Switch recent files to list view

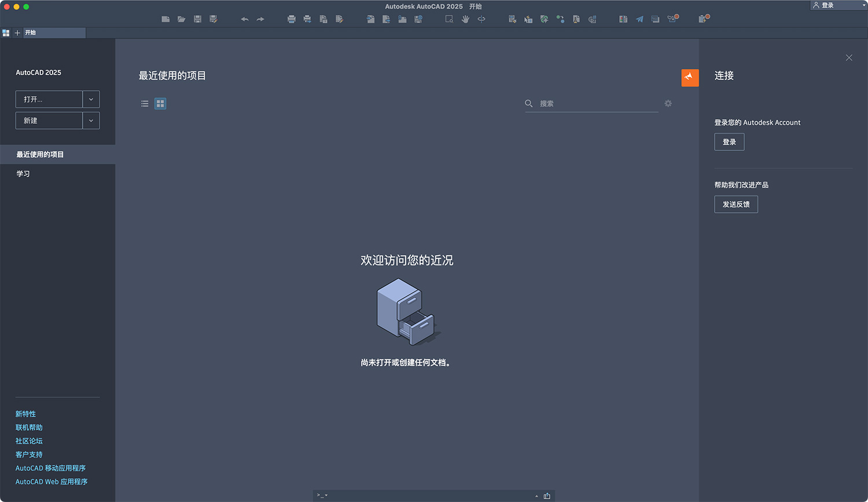(144, 104)
